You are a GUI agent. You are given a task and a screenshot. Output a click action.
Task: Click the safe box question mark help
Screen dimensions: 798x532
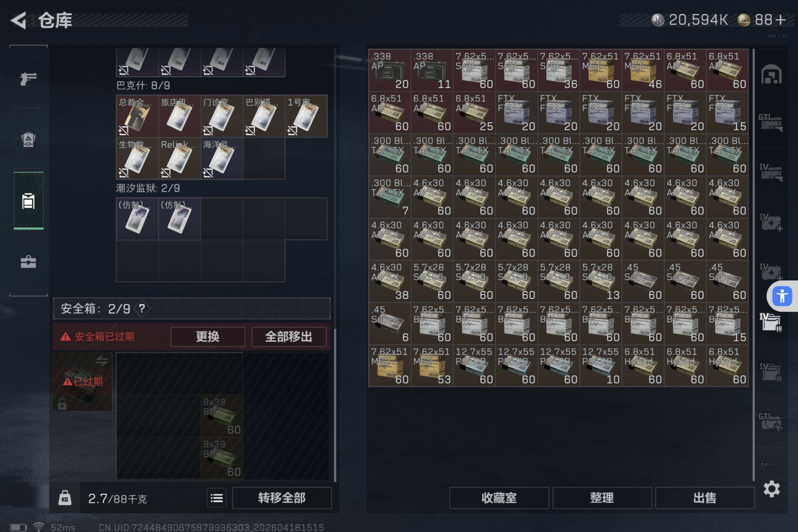pos(142,308)
